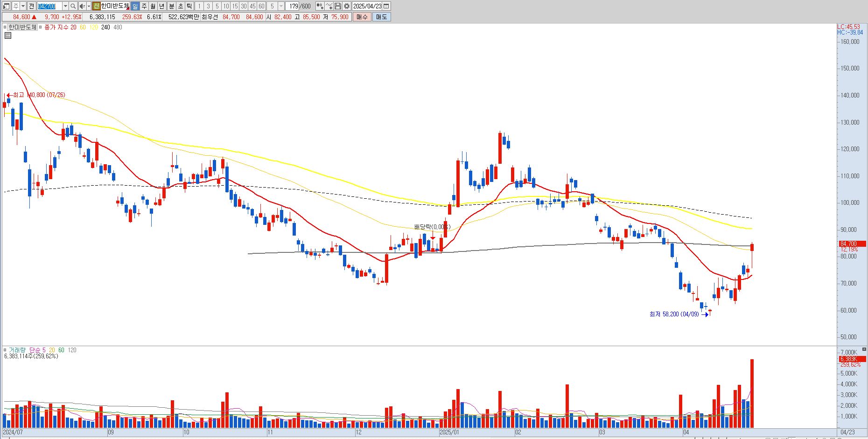Click small square marker before 거래량 label
868x439 pixels.
point(5,350)
